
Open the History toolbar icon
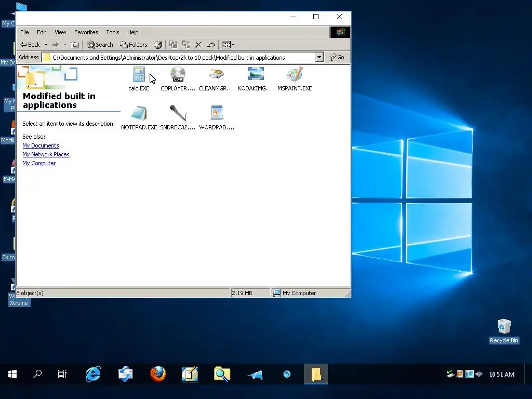point(158,45)
